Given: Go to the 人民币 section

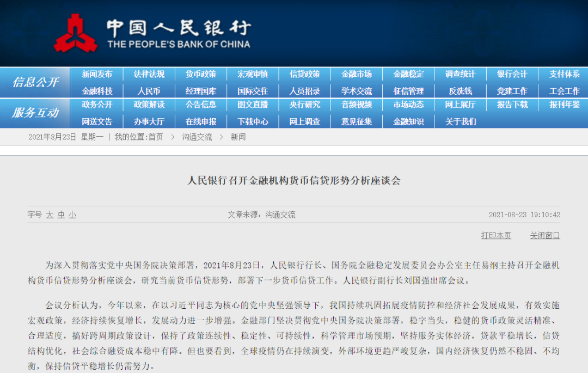Looking at the screenshot, I should coord(149,91).
